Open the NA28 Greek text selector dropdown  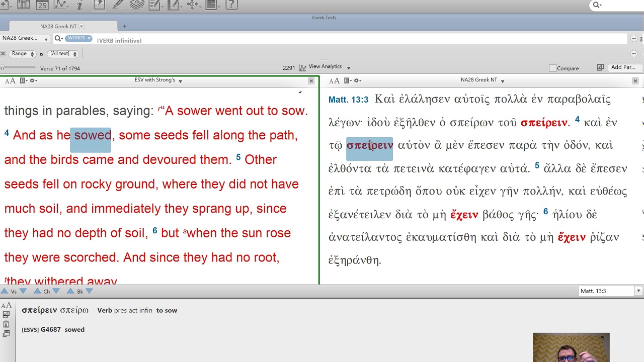[25, 38]
